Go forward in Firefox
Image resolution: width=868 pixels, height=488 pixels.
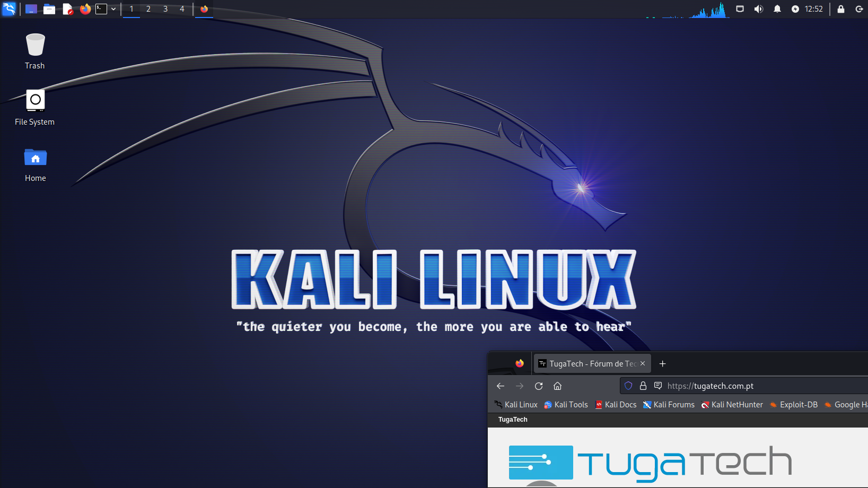click(x=520, y=386)
